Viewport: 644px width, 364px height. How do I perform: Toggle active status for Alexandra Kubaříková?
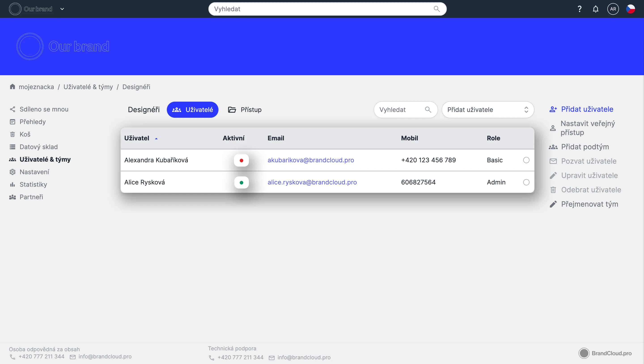[x=241, y=161]
